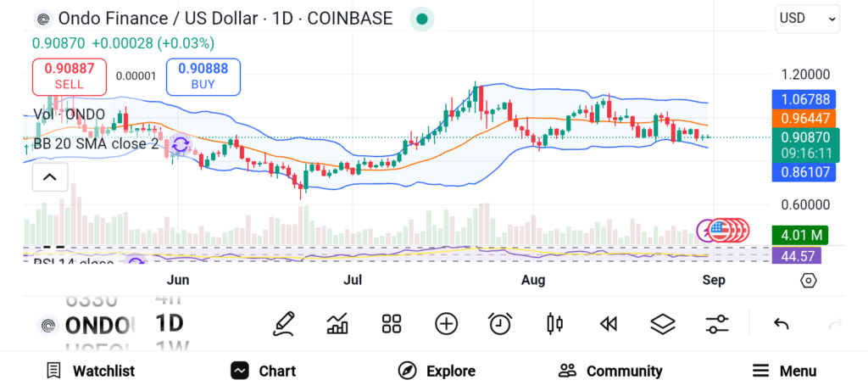Open chart settings sliders icon
The width and height of the screenshot is (868, 391).
(x=717, y=323)
